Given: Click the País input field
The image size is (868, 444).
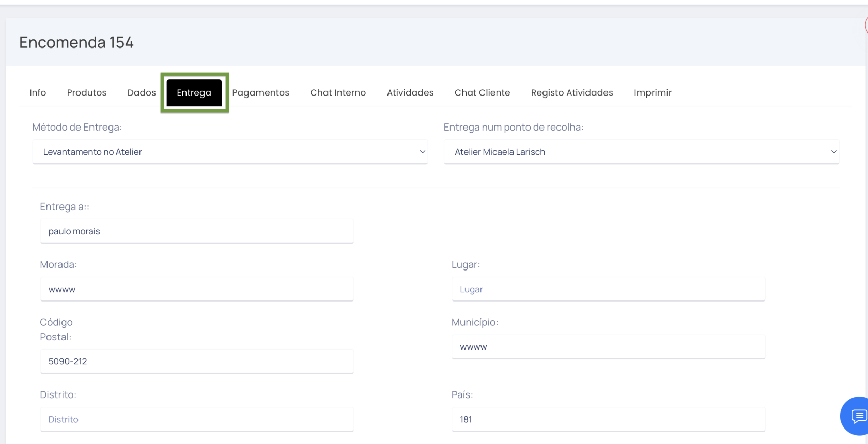Looking at the screenshot, I should click(608, 419).
